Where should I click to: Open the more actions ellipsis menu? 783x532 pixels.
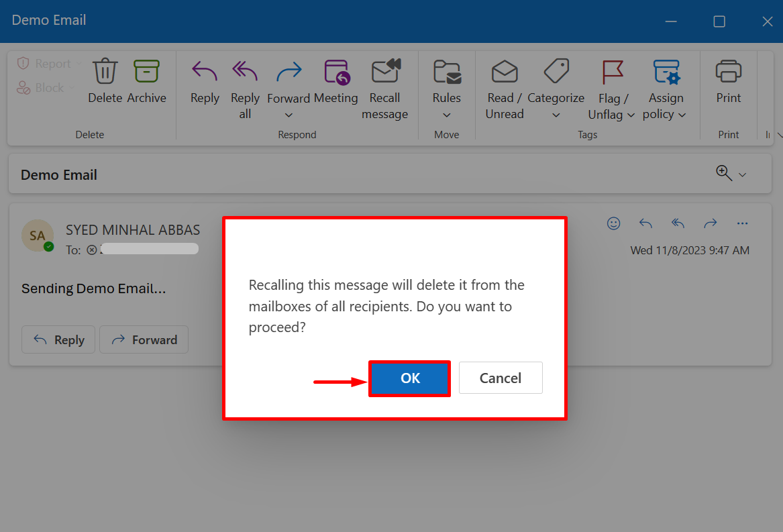(x=742, y=223)
